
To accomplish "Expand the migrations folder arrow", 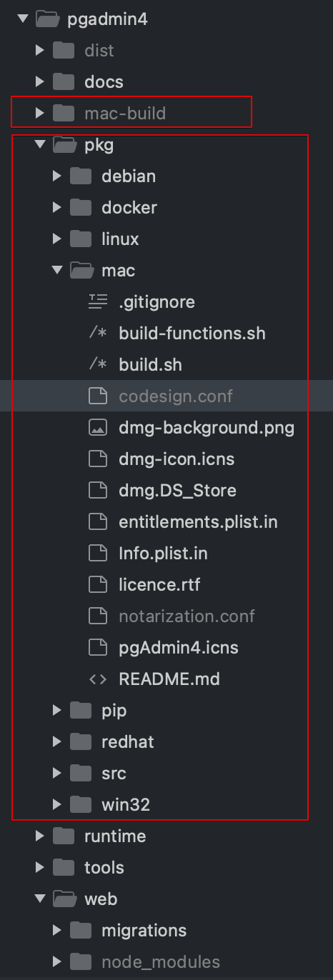I will tap(57, 931).
